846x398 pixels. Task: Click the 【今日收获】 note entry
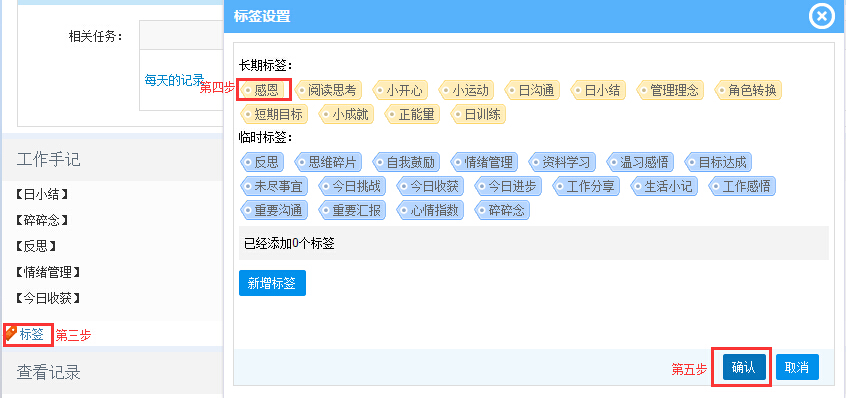[49, 298]
